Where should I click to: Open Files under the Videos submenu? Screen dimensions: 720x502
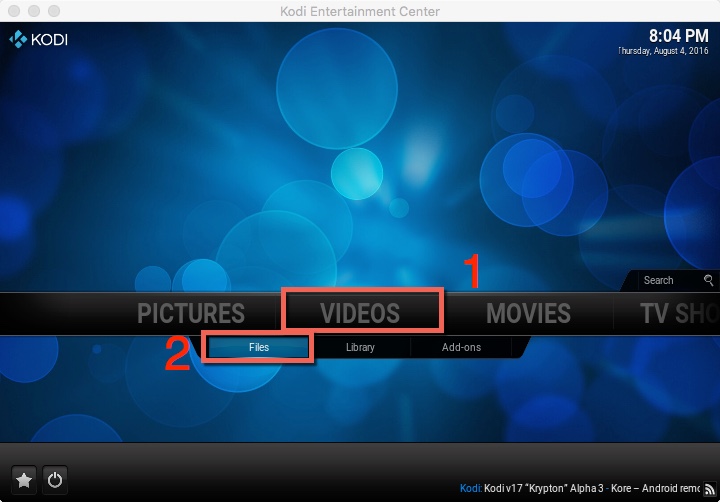[x=259, y=347]
